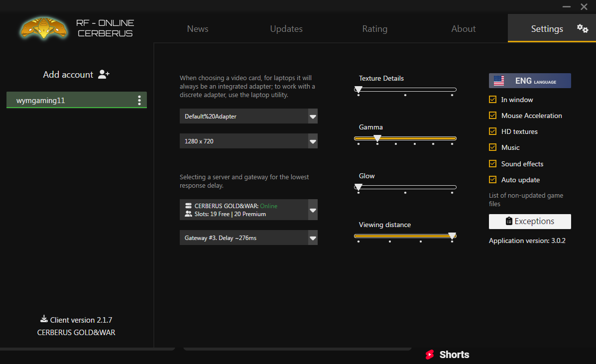Open the 1280 x 720 resolution dropdown
This screenshot has width=596, height=364.
click(313, 141)
